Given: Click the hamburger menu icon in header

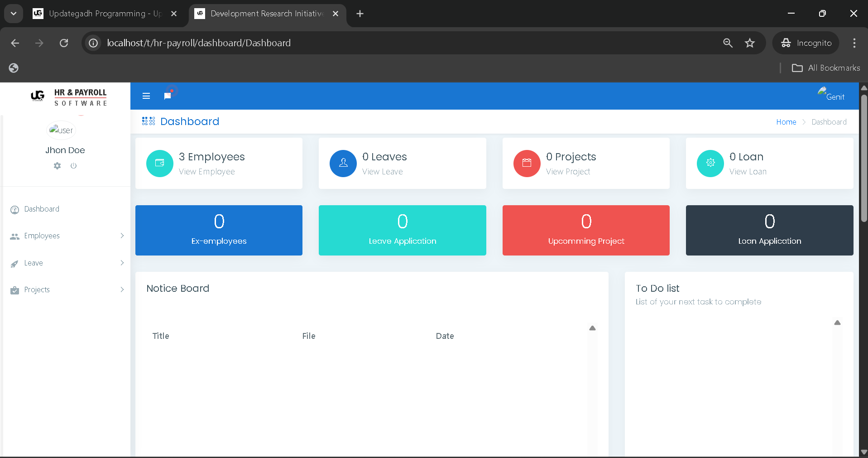Looking at the screenshot, I should tap(146, 96).
